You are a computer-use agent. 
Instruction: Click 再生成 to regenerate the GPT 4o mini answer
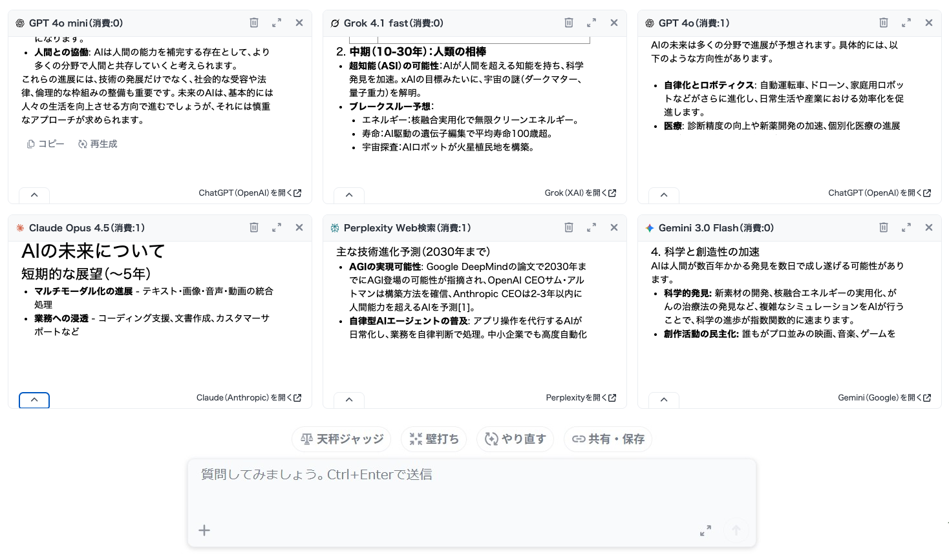(x=98, y=144)
